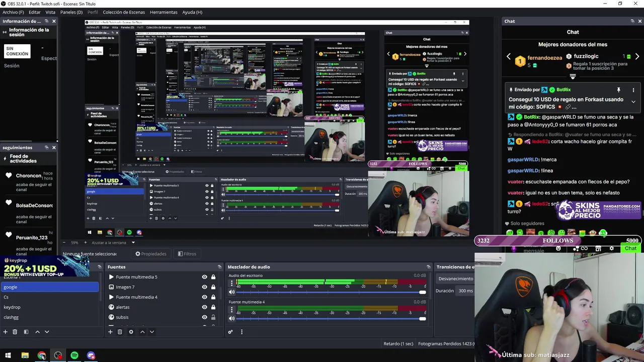This screenshot has height=362, width=644.
Task: Open Chrome from the taskbar
Action: pyautogui.click(x=41, y=355)
